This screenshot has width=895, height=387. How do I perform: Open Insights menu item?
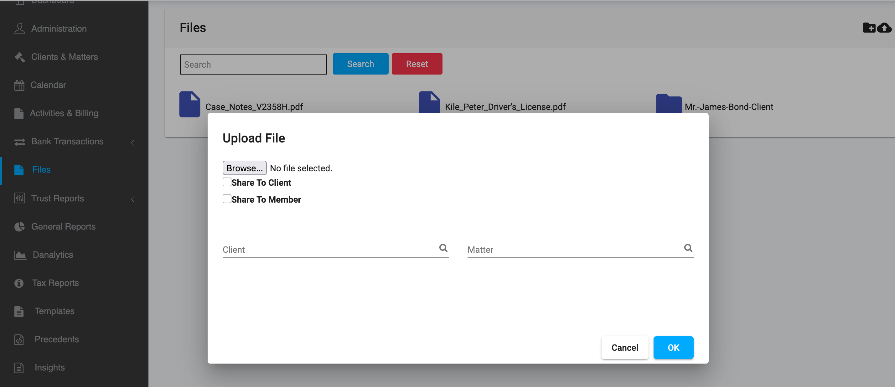[x=50, y=368]
